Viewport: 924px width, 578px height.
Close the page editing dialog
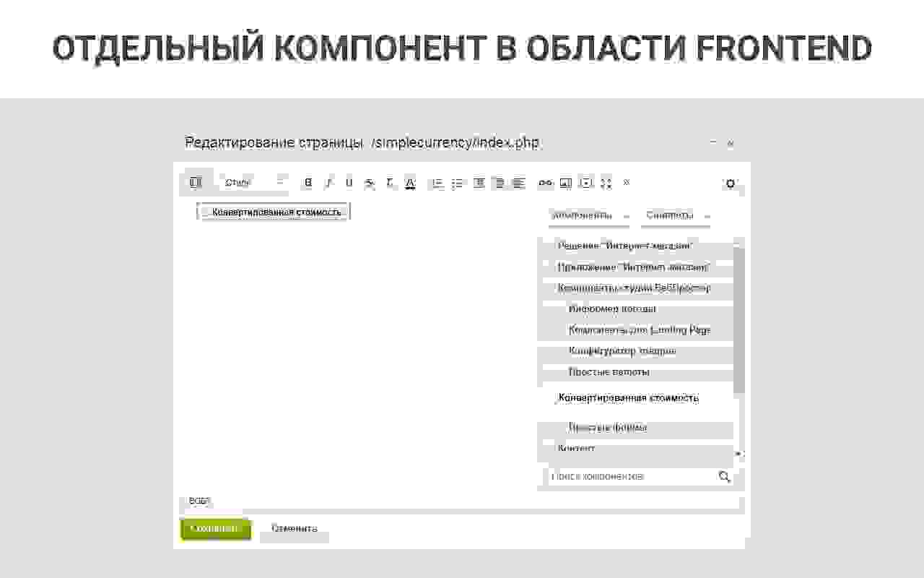coord(730,143)
